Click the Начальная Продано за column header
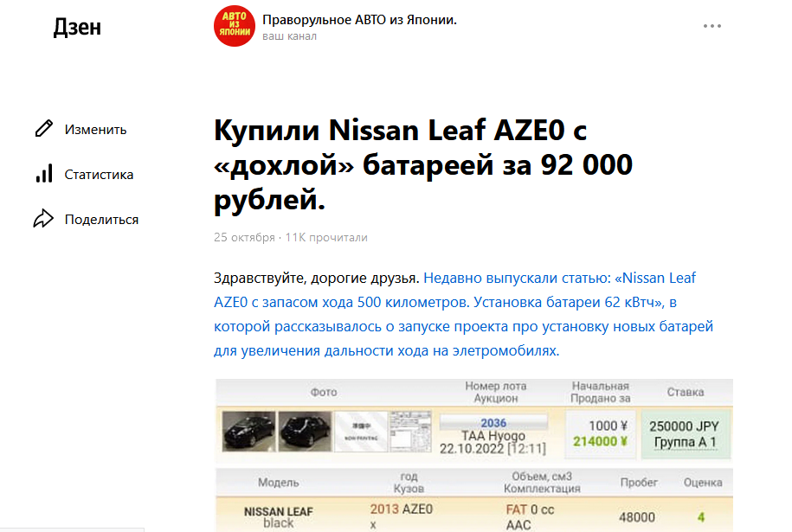 601,392
